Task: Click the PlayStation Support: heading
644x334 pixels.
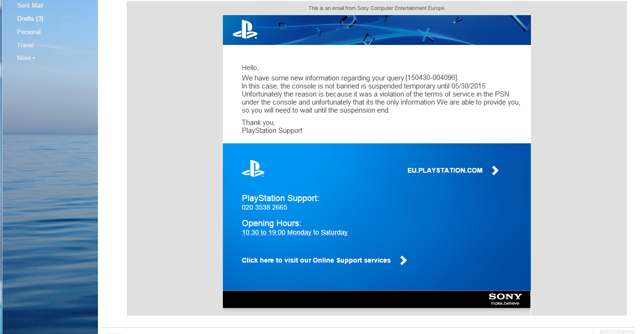Action: (281, 198)
